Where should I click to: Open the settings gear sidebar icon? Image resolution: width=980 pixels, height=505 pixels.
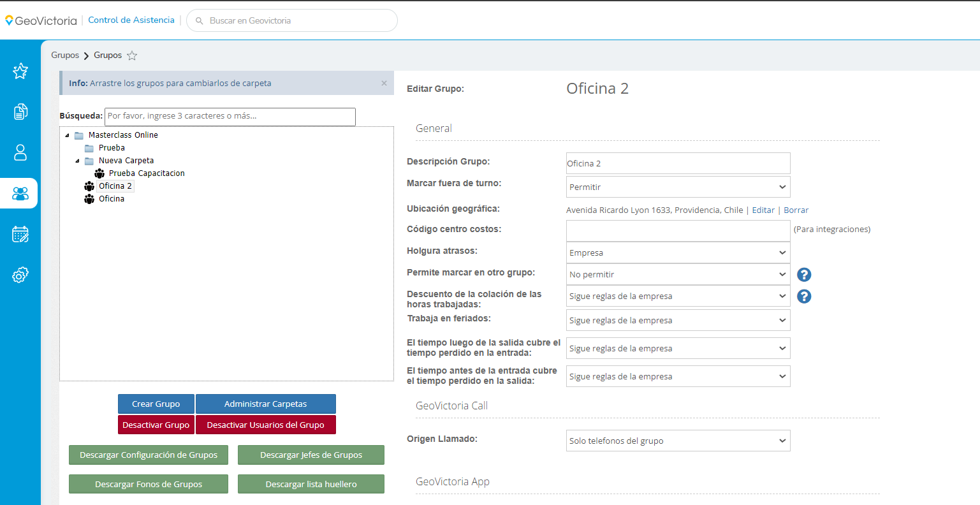[20, 275]
